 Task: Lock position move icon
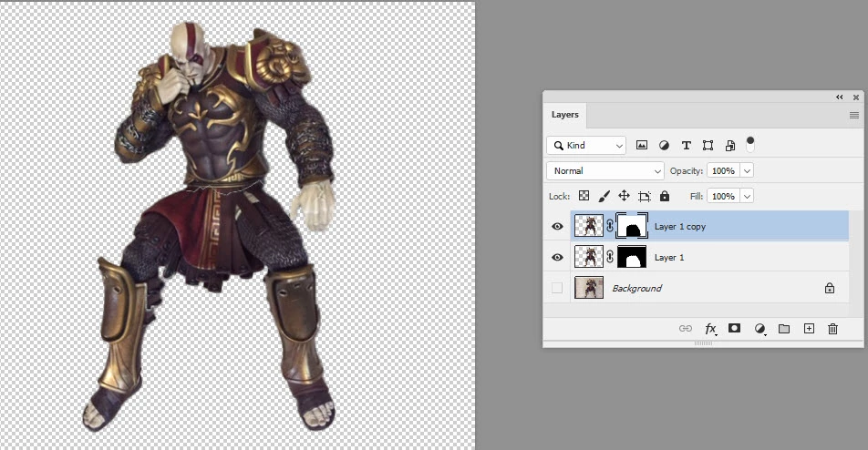(x=624, y=196)
